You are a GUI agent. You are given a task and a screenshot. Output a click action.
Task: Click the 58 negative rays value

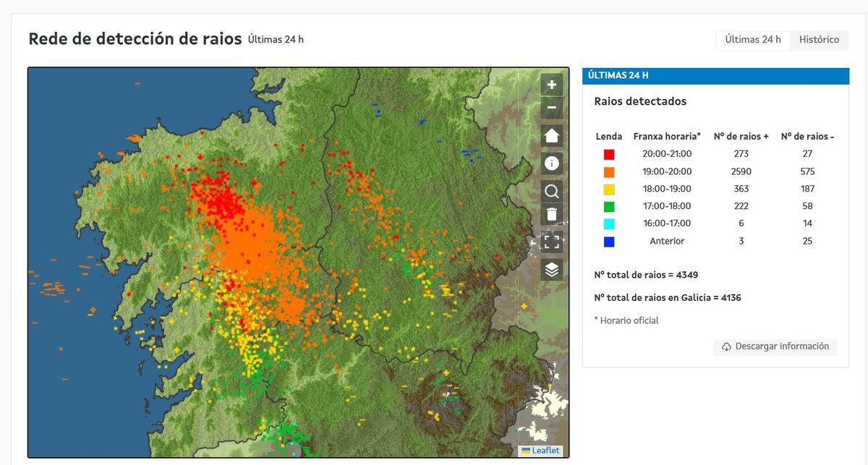pos(807,206)
